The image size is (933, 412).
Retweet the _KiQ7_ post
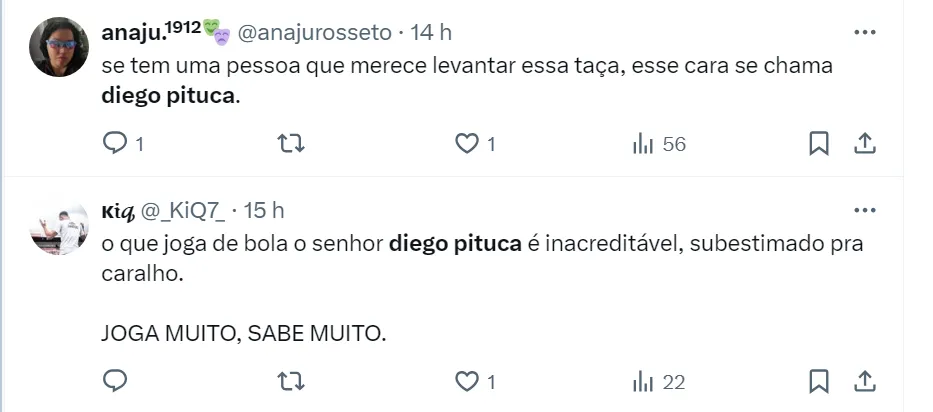click(290, 381)
